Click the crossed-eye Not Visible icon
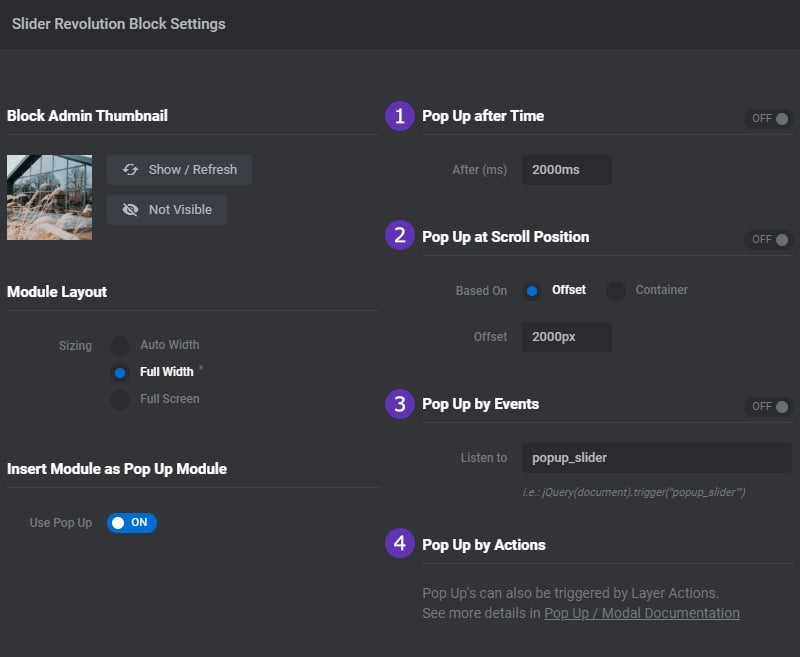The width and height of the screenshot is (800, 657). point(130,210)
